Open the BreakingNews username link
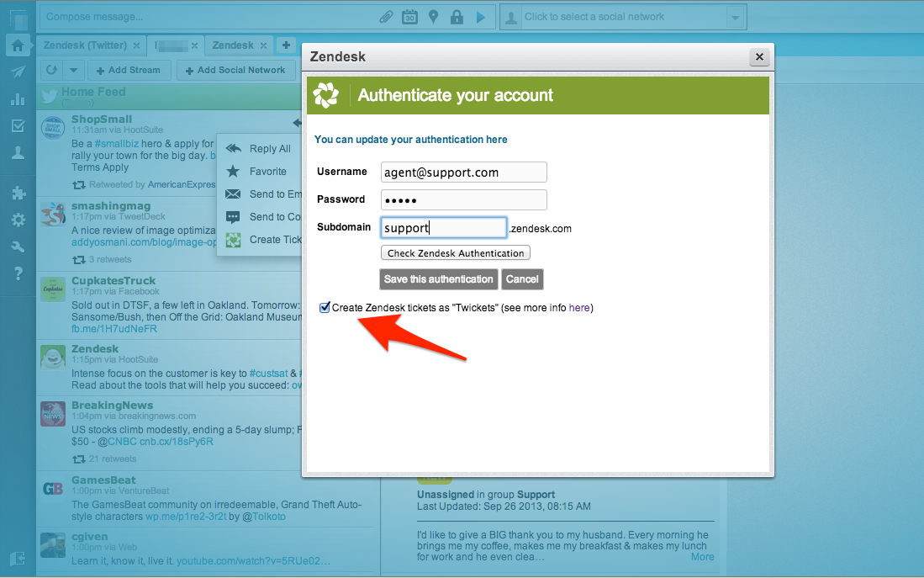 pyautogui.click(x=112, y=406)
